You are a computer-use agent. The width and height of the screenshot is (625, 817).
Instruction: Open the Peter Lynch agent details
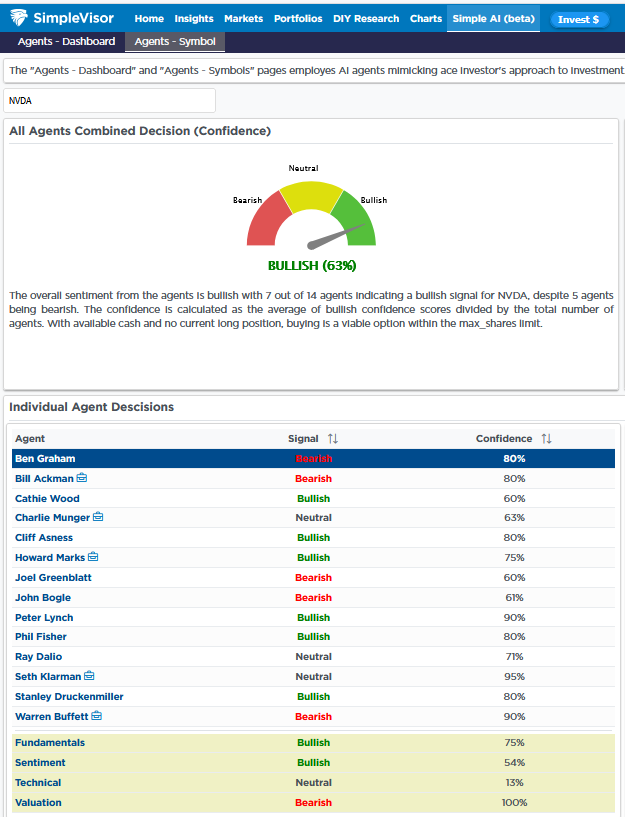click(x=44, y=618)
